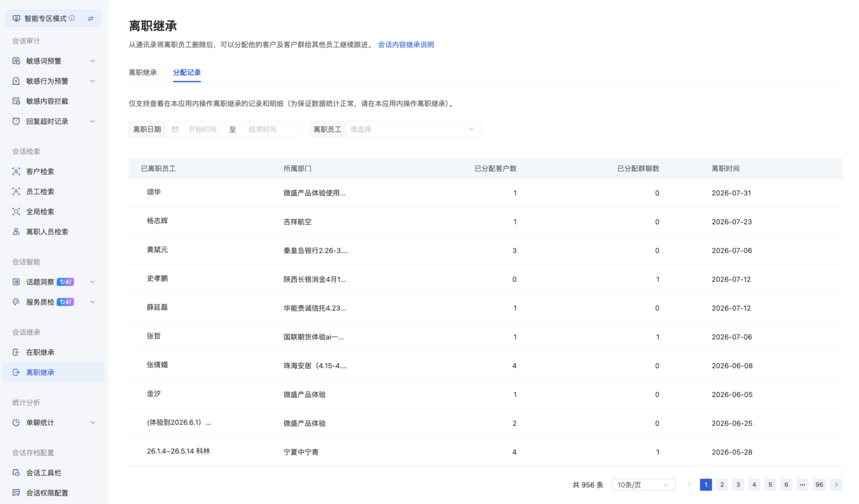This screenshot has width=859, height=504.
Task: Click the 敏感行为预警 icon
Action: 16,81
